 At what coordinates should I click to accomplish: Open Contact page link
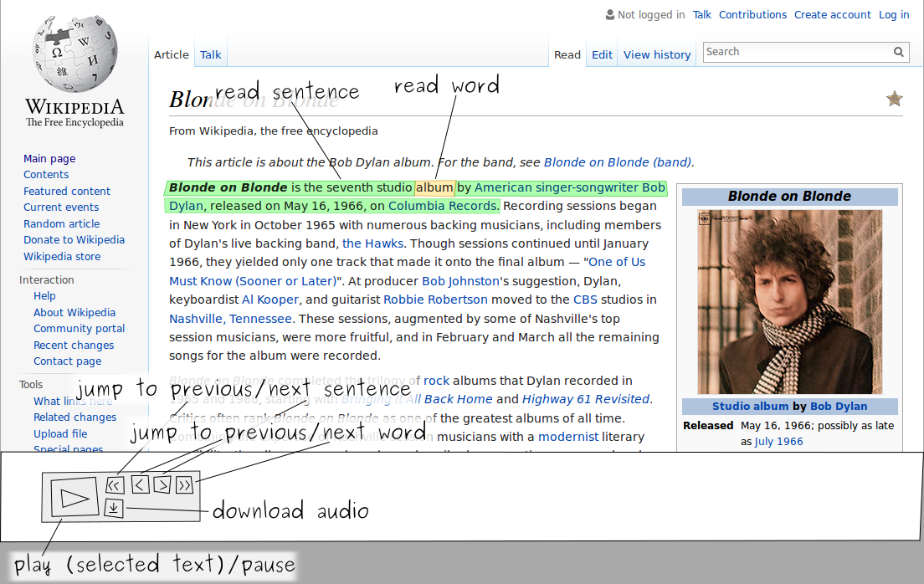(67, 361)
